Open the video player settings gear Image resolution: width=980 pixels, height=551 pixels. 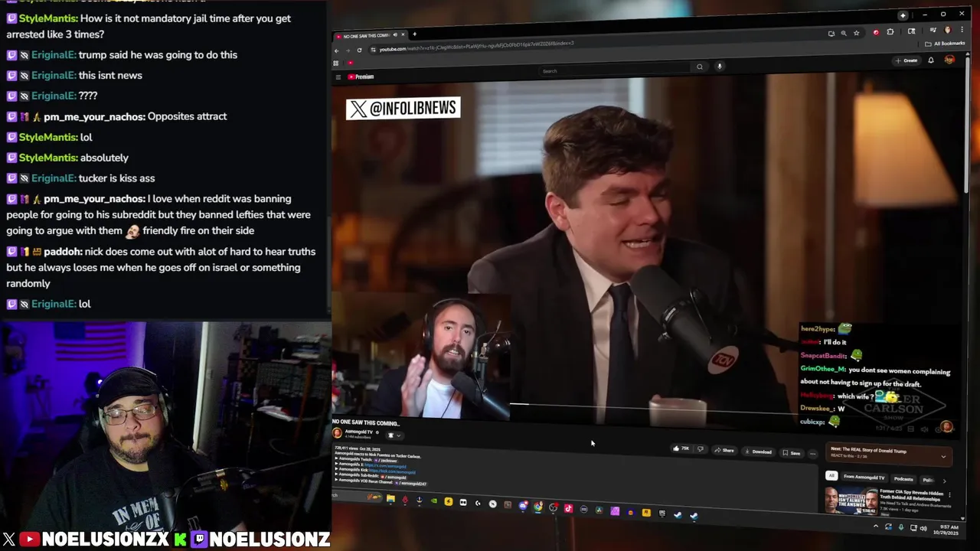[x=938, y=430]
